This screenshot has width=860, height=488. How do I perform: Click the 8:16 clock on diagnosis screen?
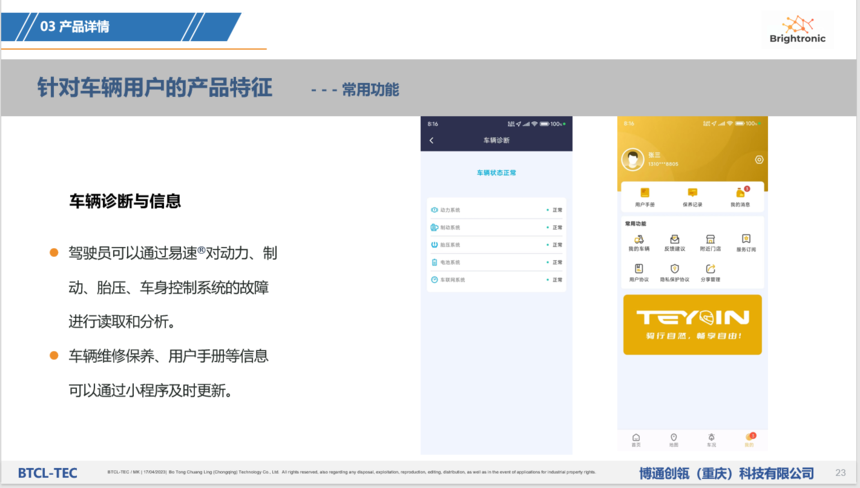click(433, 124)
